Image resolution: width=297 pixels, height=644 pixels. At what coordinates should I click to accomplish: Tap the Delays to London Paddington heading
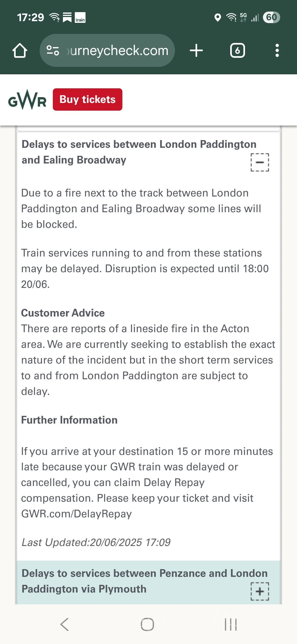139,152
